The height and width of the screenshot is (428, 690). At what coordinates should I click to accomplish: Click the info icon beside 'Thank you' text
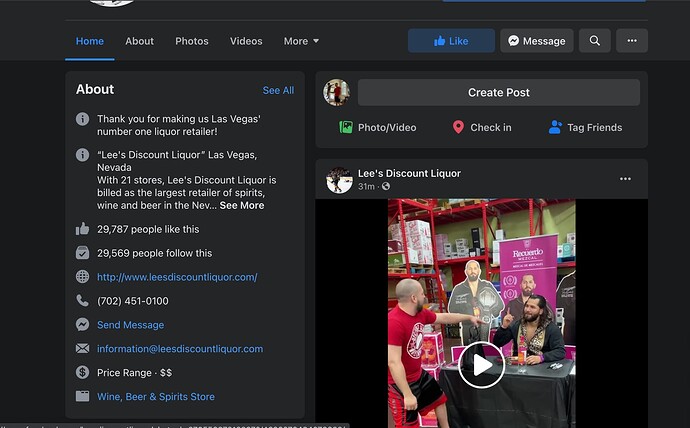(82, 119)
